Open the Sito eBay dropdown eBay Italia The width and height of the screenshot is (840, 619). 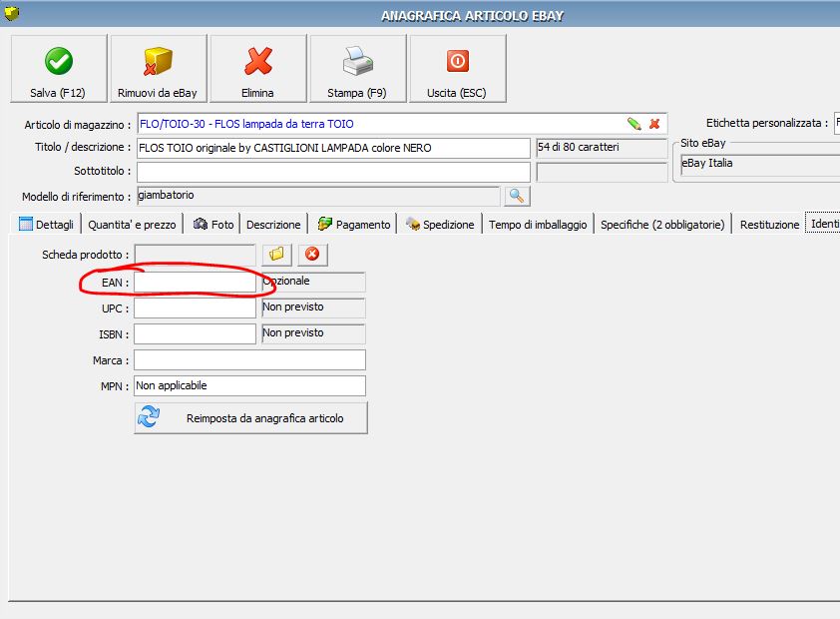point(760,164)
